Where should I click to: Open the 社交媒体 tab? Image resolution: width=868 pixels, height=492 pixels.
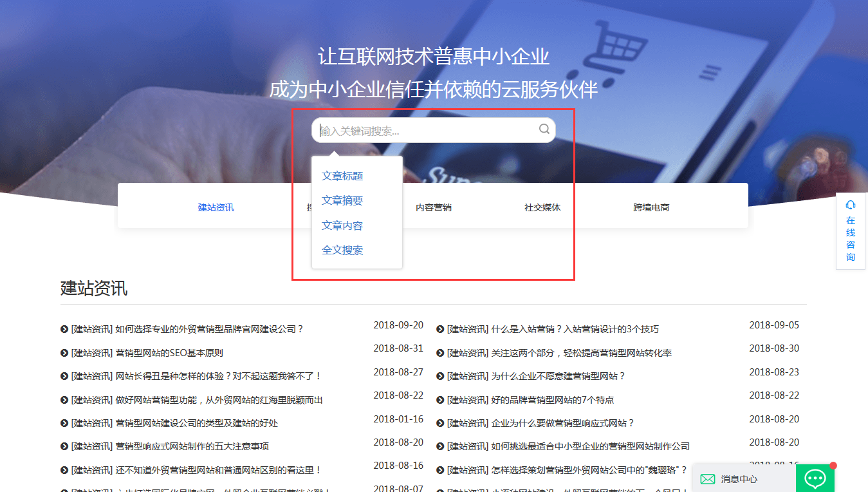coord(541,207)
